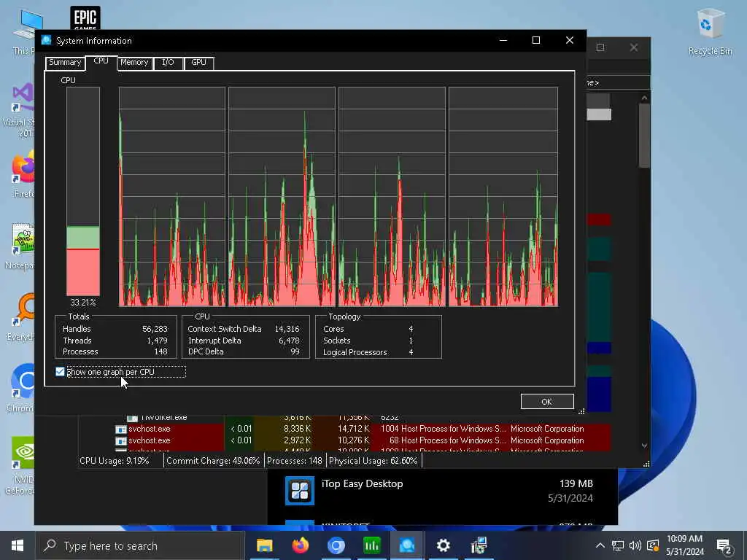Viewport: 747px width, 560px height.
Task: Click the third CPU core graph
Action: point(392,196)
